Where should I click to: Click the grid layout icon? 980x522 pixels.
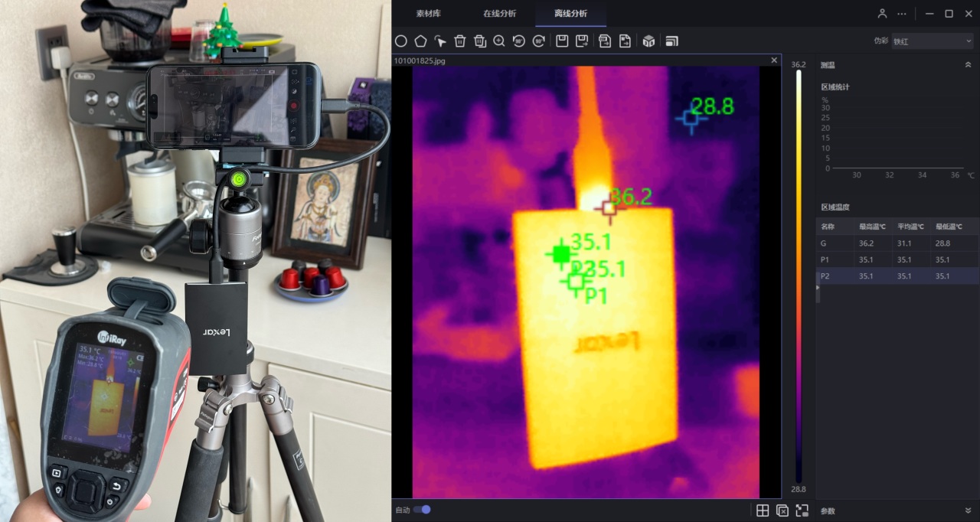click(x=763, y=511)
